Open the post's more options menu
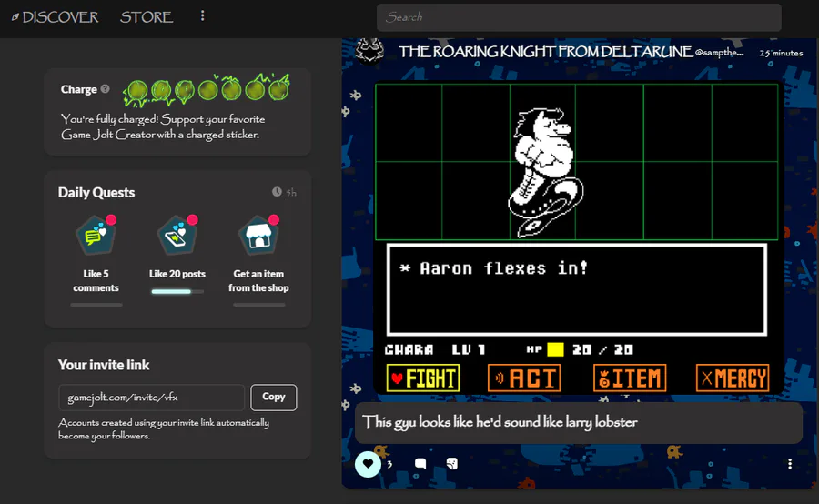Screen dimensions: 819x504 point(790,464)
